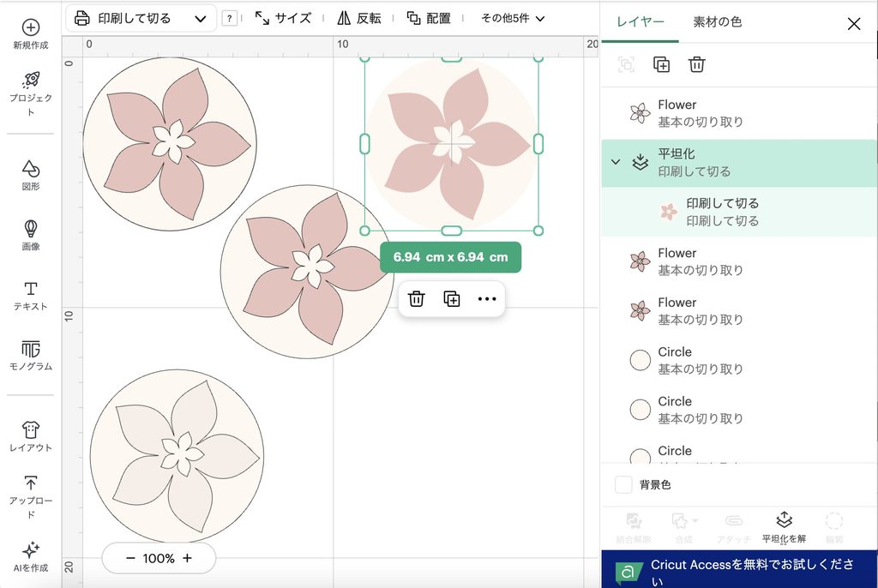Click floating toolbar three-dots more options
The image size is (878, 588).
[x=487, y=299]
